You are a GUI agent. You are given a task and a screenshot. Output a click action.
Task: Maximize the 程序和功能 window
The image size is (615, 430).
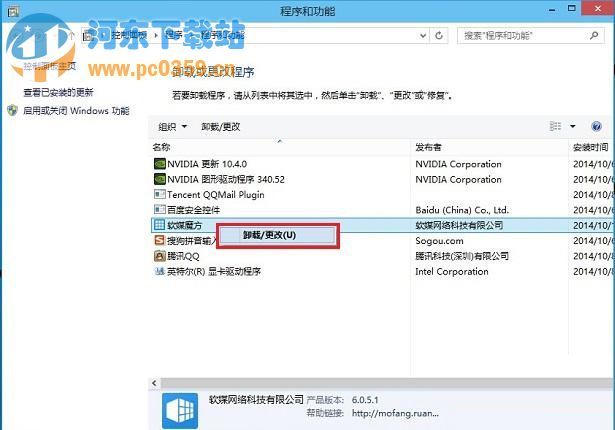[572, 9]
